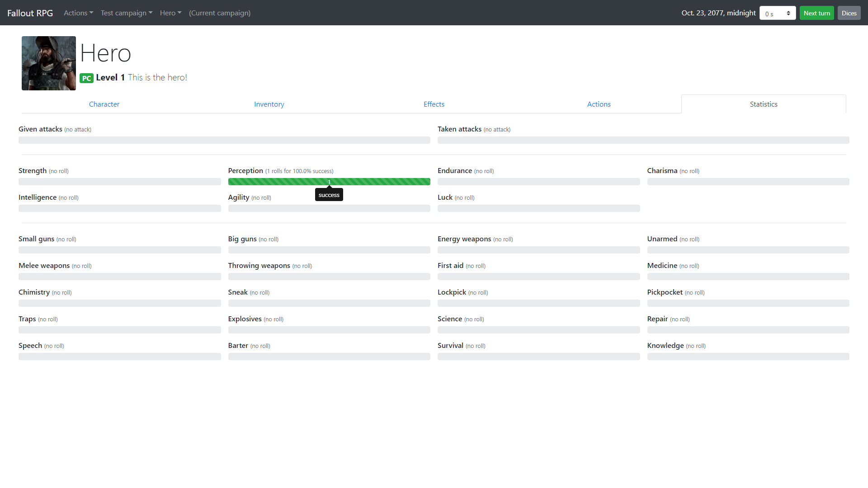Click the Chimistry skill label
The height and width of the screenshot is (488, 868).
[x=34, y=292]
